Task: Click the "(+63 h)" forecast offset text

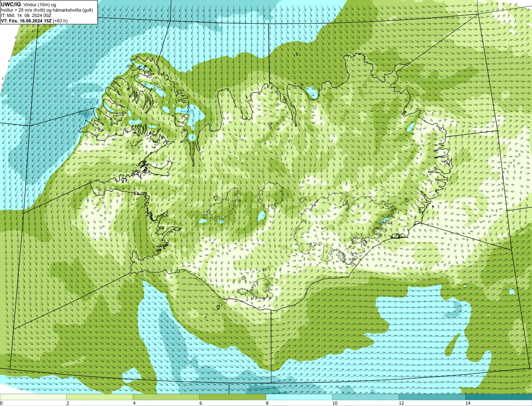Action: pos(60,20)
